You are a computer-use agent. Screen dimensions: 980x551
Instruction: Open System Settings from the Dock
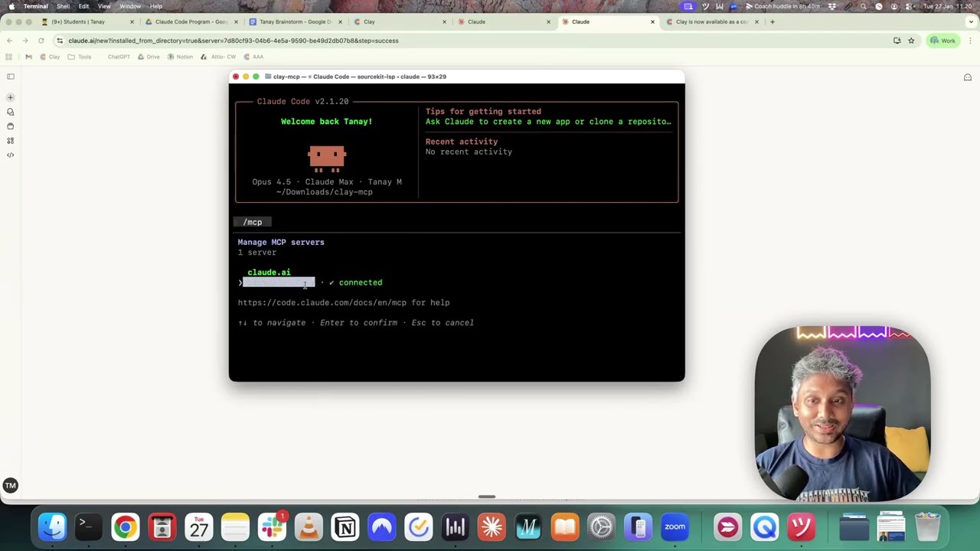(601, 527)
